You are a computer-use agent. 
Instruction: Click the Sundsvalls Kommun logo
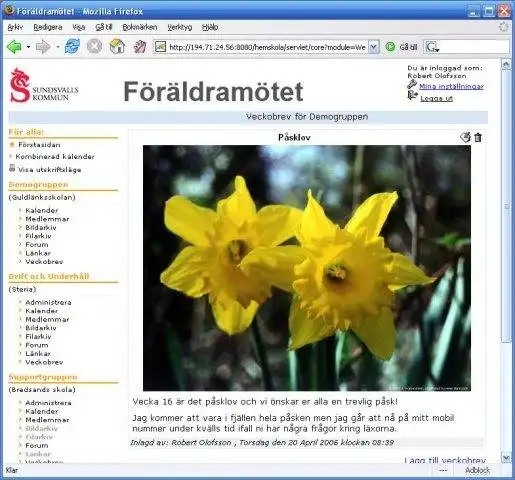(x=44, y=86)
